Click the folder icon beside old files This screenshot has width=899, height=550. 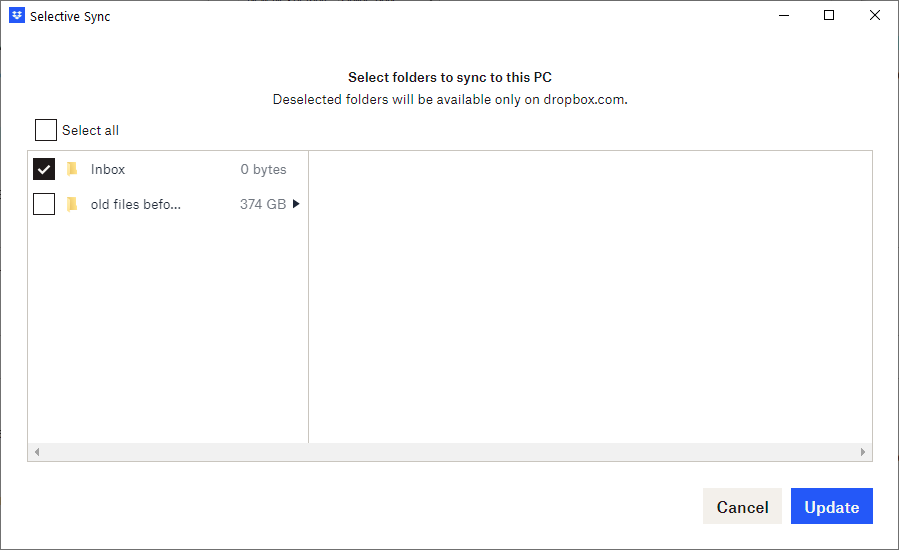(x=72, y=204)
